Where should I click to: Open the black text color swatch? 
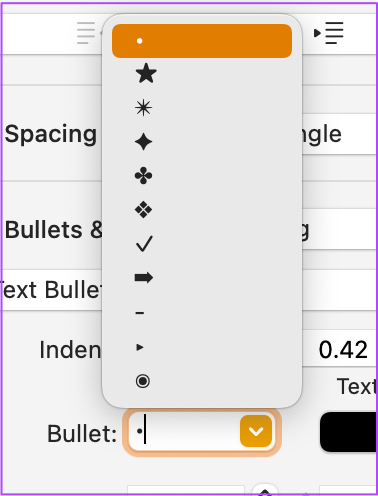349,432
